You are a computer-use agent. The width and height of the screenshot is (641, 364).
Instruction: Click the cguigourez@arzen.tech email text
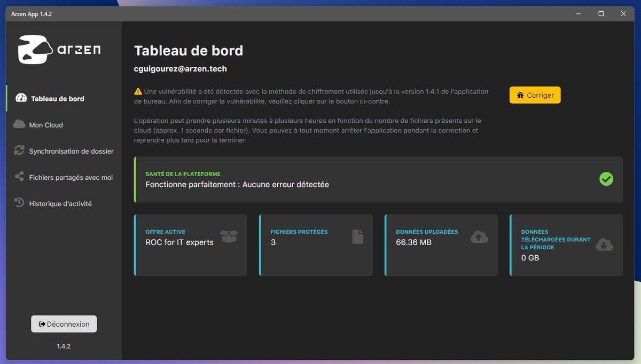181,69
